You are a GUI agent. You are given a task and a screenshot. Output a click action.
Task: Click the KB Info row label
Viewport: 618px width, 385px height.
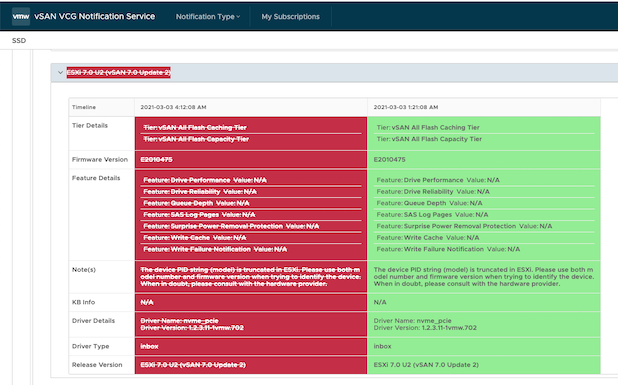83,302
